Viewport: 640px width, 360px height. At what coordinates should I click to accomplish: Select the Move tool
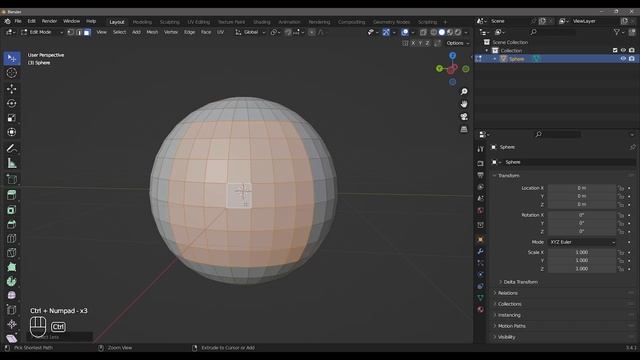[x=11, y=89]
